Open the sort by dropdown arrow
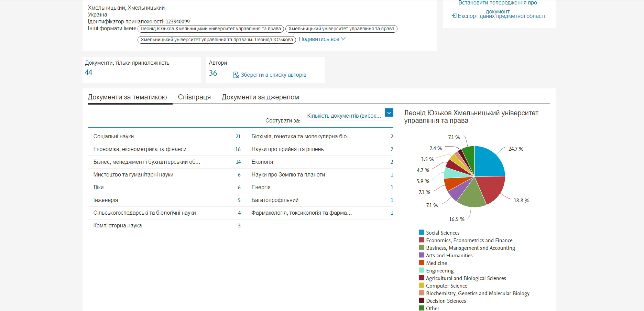Screen dimensions: 644x311 click(389, 112)
